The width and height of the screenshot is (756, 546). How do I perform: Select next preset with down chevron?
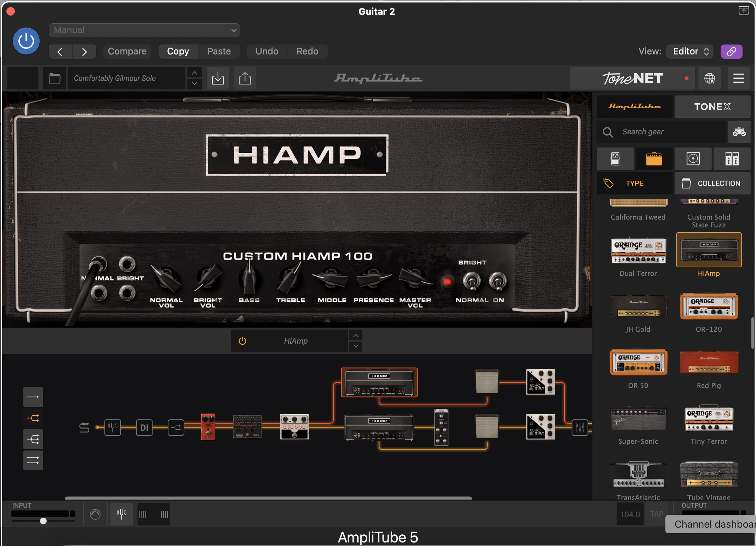coord(194,83)
